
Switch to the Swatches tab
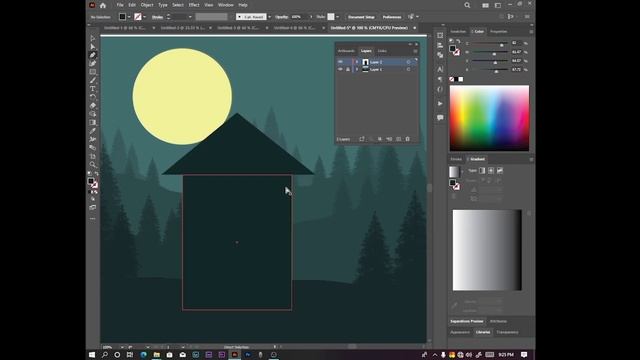(458, 31)
